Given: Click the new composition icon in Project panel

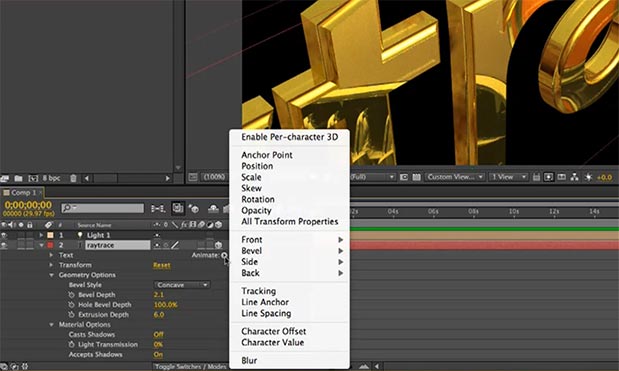Looking at the screenshot, I should 33,178.
